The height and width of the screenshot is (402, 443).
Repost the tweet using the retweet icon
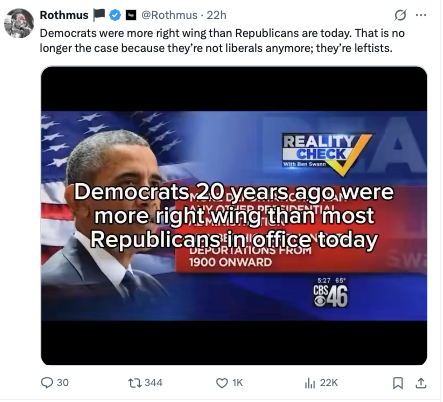[136, 383]
